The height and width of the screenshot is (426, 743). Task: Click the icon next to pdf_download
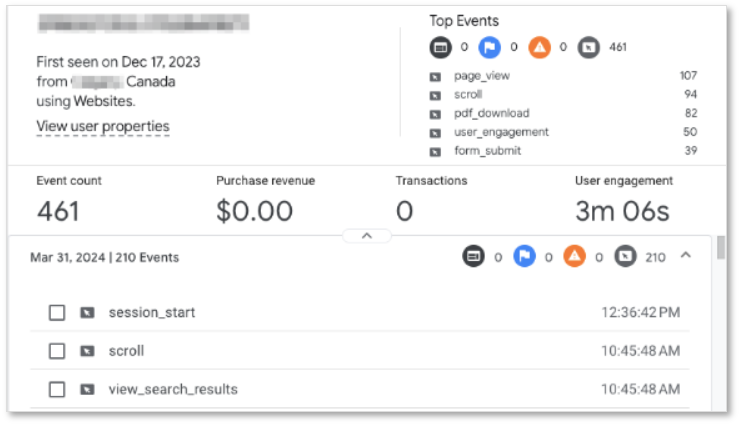435,114
